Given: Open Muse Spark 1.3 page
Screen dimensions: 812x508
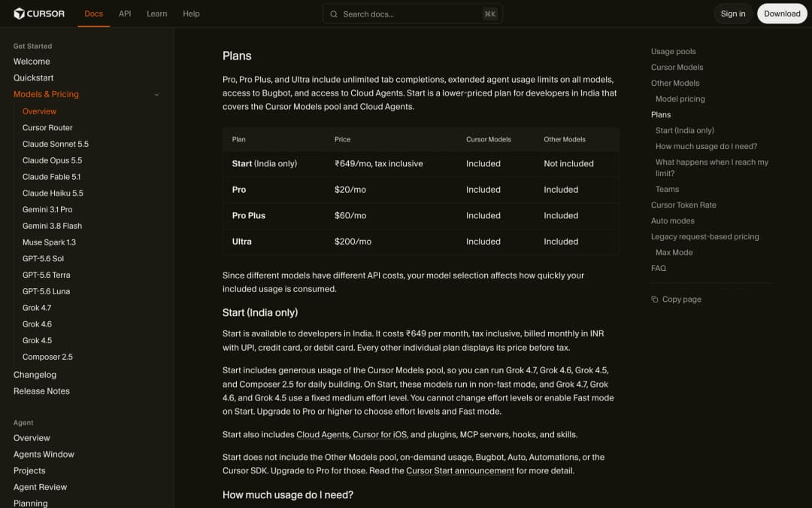Looking at the screenshot, I should pyautogui.click(x=49, y=242).
